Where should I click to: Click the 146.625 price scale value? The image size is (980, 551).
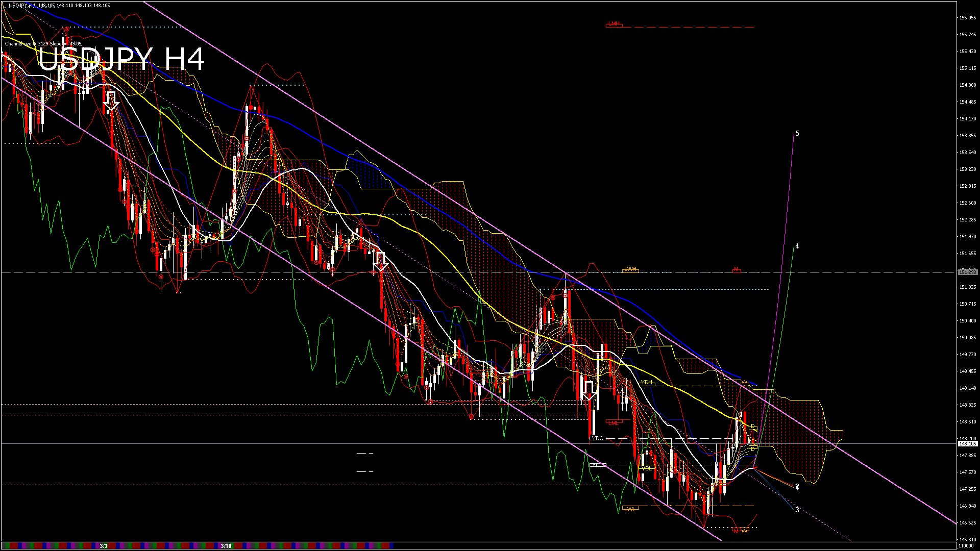(x=968, y=522)
